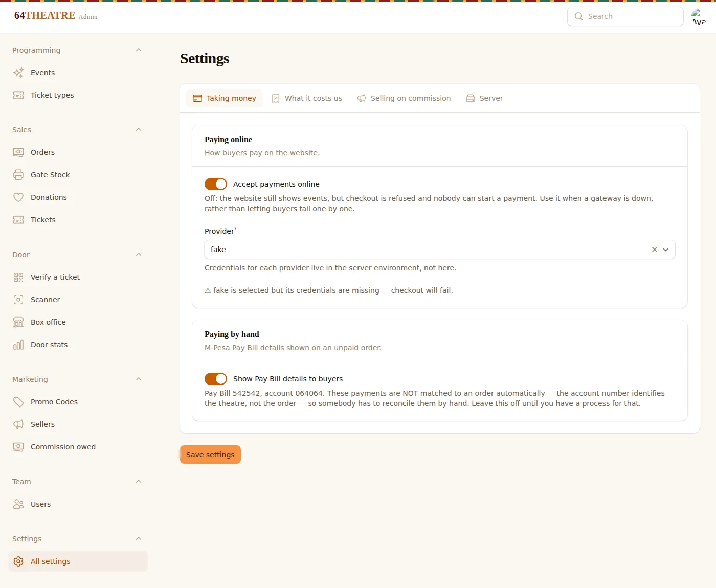Switch to What it costs us tab
716x588 pixels.
(307, 98)
